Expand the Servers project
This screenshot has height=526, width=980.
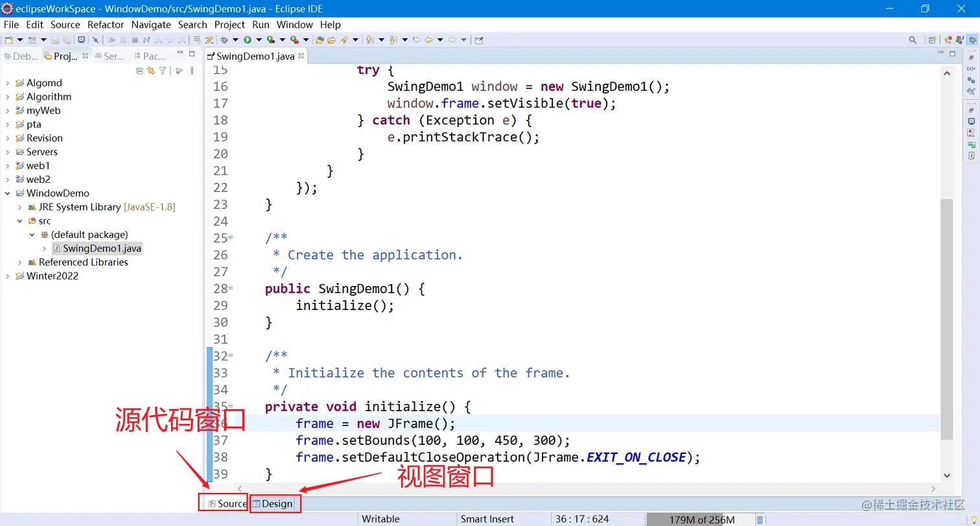[8, 152]
